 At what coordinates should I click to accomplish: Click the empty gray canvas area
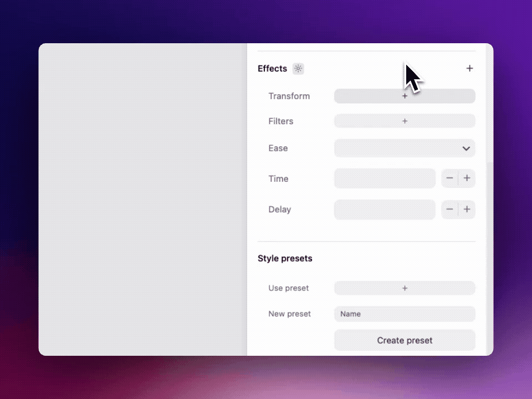[142, 199]
